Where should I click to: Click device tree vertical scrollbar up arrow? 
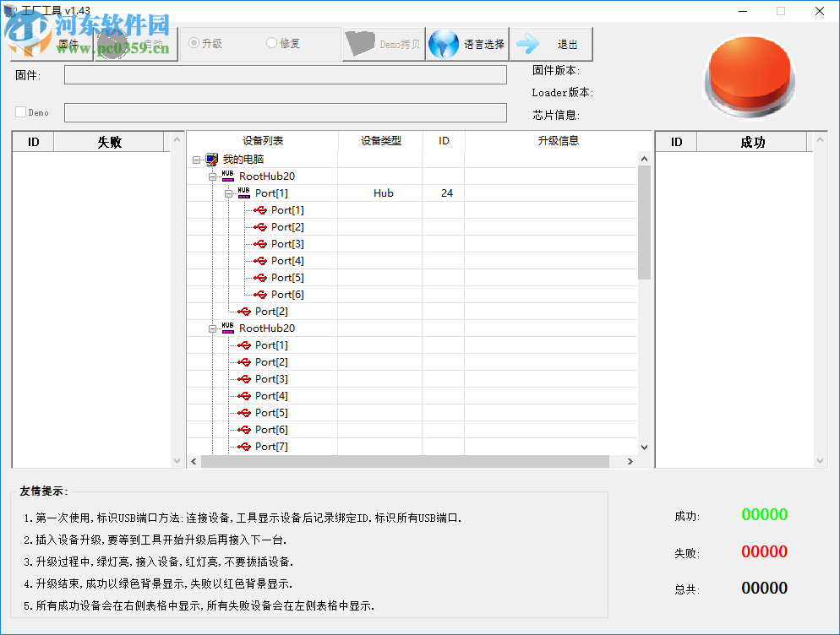point(645,159)
